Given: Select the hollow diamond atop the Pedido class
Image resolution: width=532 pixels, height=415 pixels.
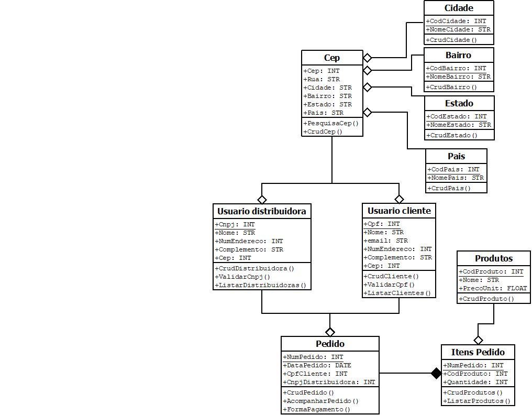Looking at the screenshot, I should click(330, 332).
